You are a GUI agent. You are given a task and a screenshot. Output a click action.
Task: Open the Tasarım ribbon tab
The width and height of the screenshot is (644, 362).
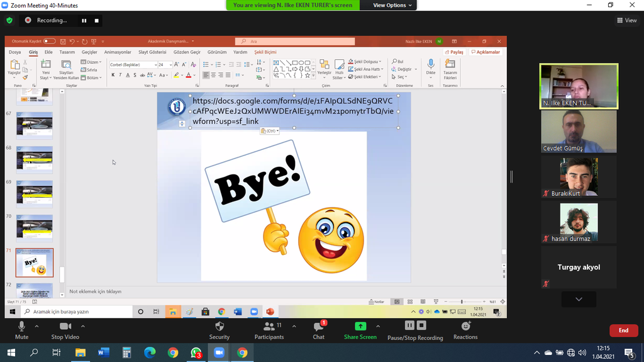[x=67, y=52]
